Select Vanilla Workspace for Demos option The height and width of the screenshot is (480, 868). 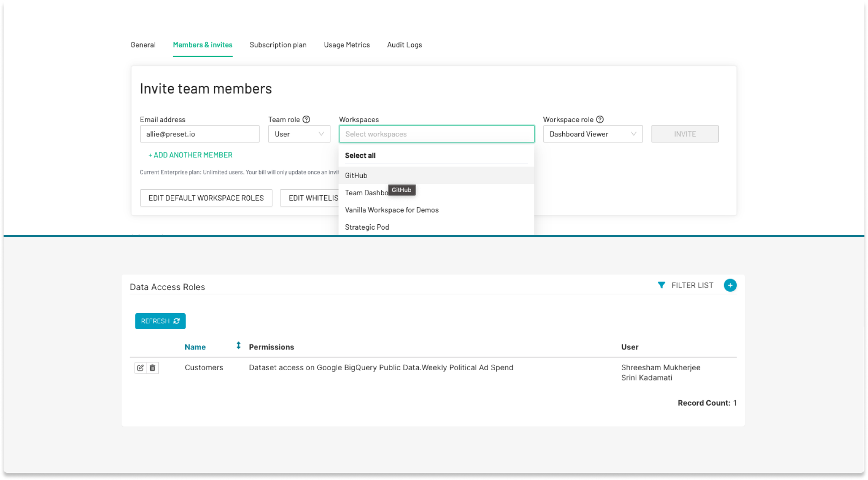pyautogui.click(x=391, y=210)
